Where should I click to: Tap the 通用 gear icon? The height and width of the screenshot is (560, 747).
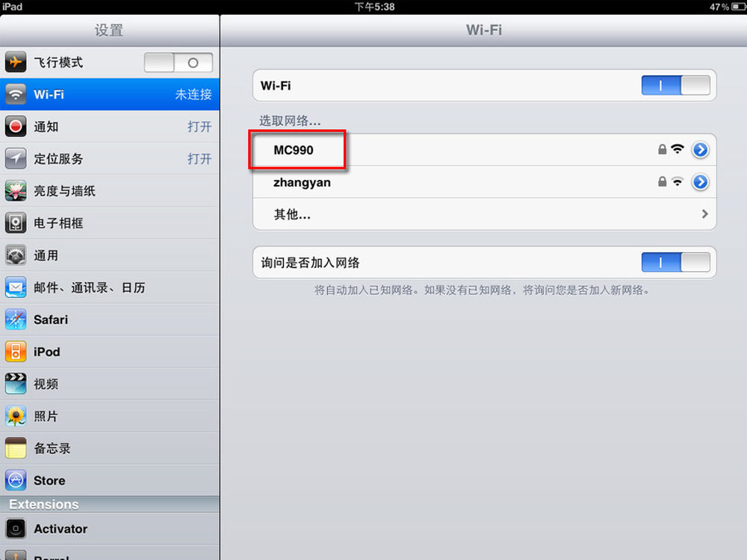pos(15,255)
